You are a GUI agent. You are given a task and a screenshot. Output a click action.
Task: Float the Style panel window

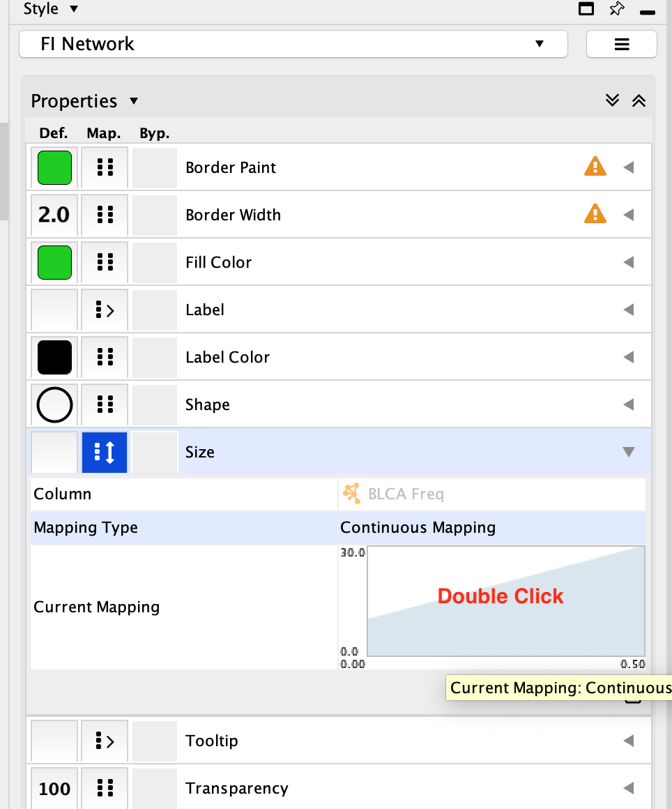click(x=587, y=9)
